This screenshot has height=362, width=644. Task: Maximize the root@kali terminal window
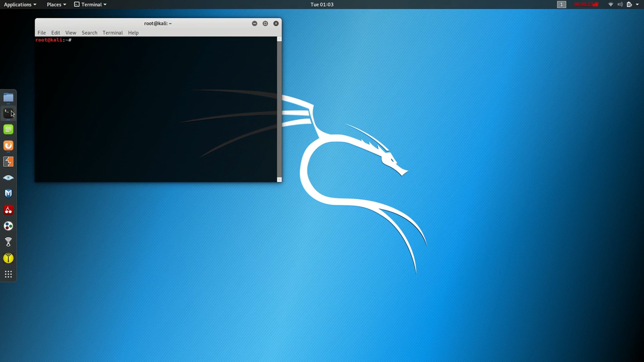coord(265,24)
